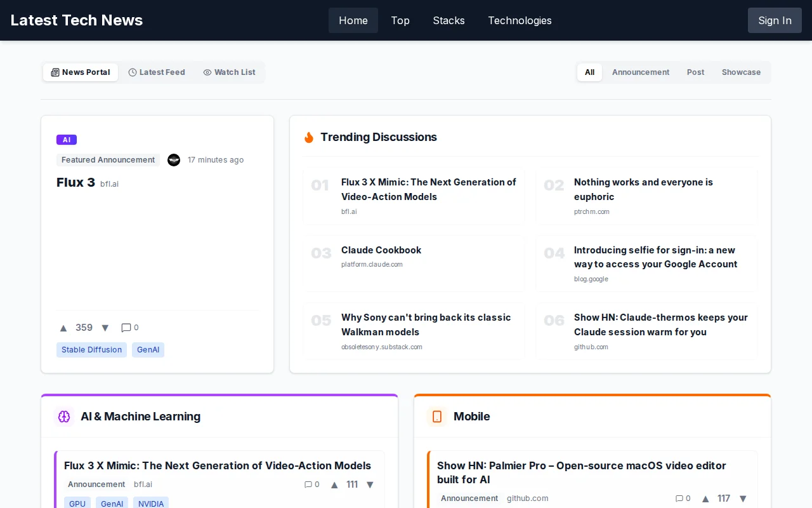Open comments for Flux 3 X Mimic in AI section
This screenshot has width=812, height=508.
[x=312, y=485]
